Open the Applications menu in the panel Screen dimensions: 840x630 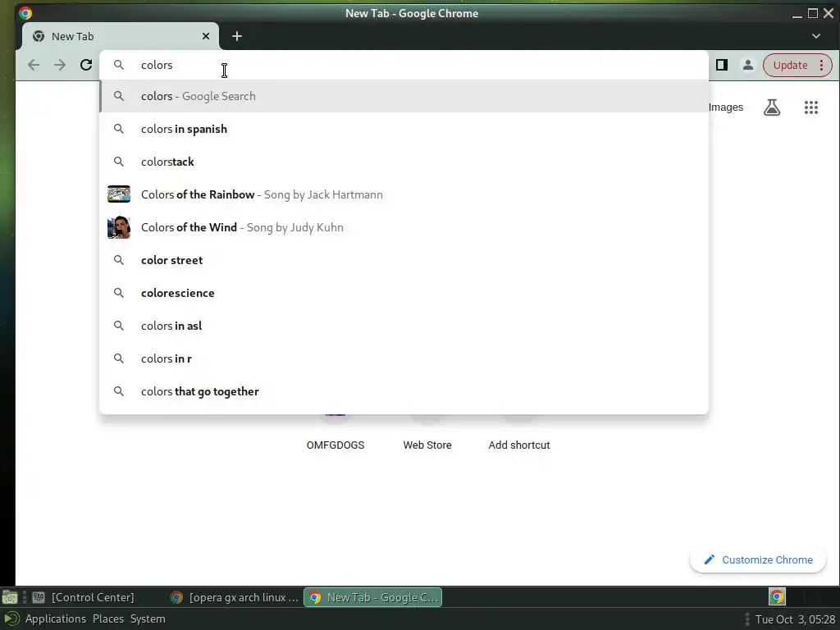click(x=56, y=619)
